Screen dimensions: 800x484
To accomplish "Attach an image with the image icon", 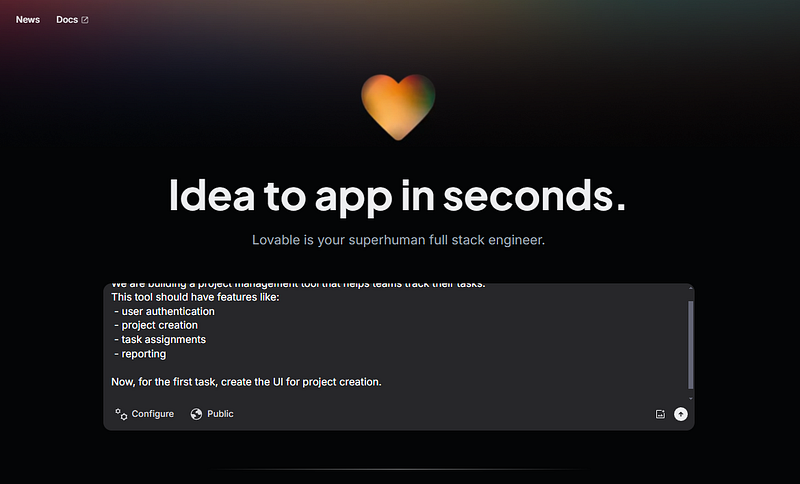I will pos(660,414).
